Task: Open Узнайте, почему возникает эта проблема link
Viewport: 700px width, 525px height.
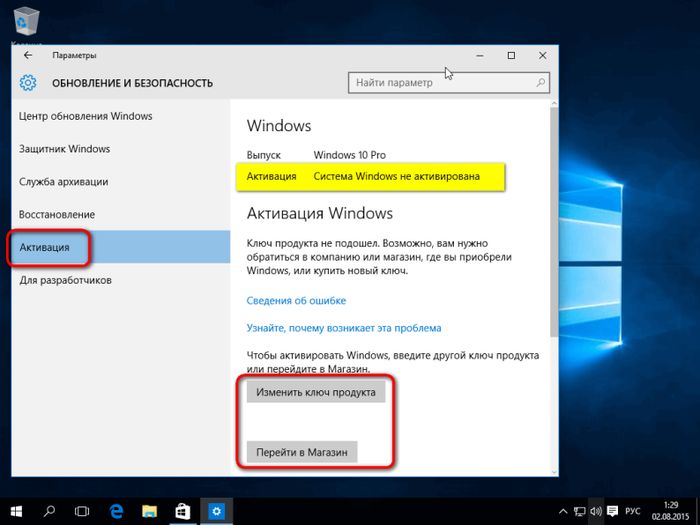Action: (344, 328)
